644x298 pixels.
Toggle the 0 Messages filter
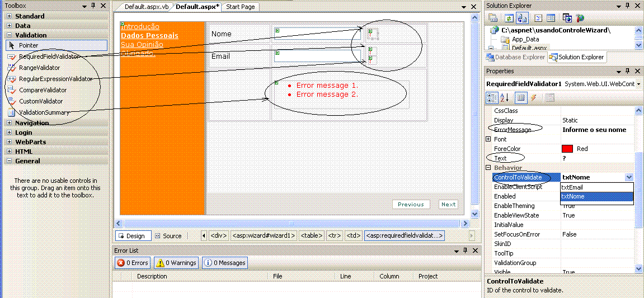(x=224, y=263)
